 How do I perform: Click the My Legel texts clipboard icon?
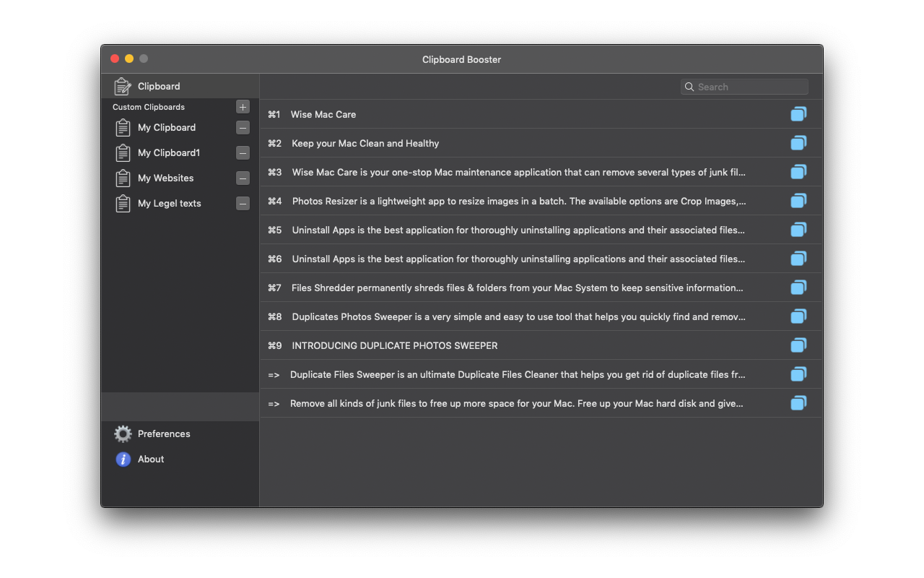coord(123,204)
